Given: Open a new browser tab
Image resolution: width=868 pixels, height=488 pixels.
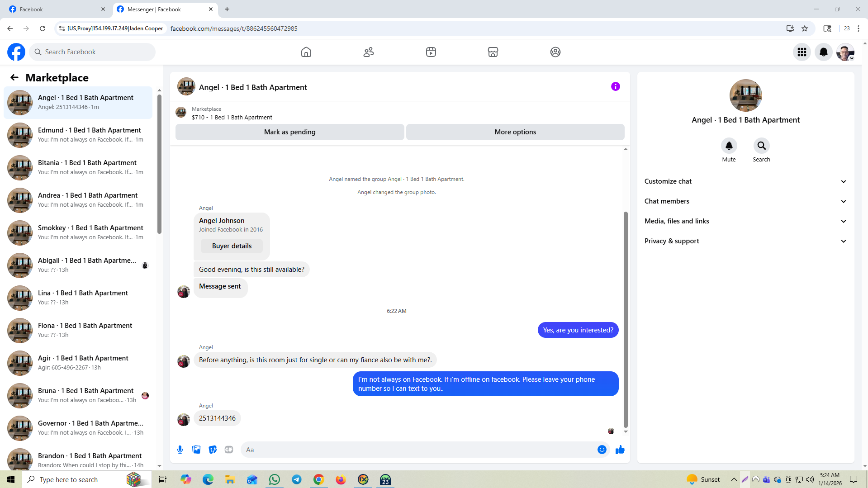Looking at the screenshot, I should coord(227,9).
